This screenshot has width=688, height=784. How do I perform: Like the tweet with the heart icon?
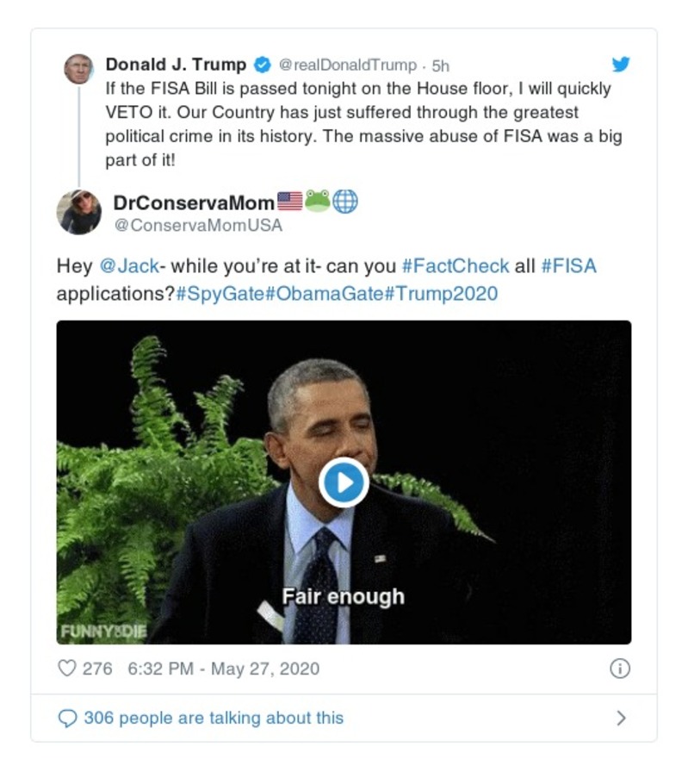[x=67, y=669]
